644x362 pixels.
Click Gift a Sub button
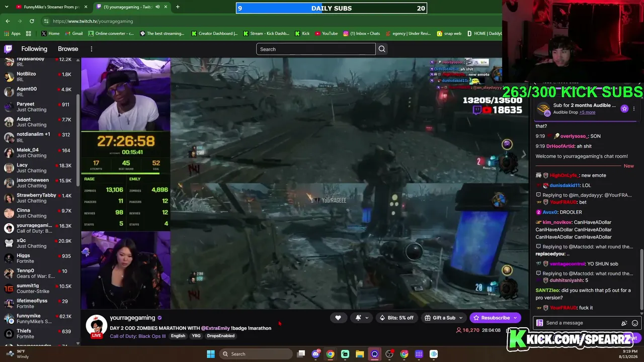pos(443,318)
